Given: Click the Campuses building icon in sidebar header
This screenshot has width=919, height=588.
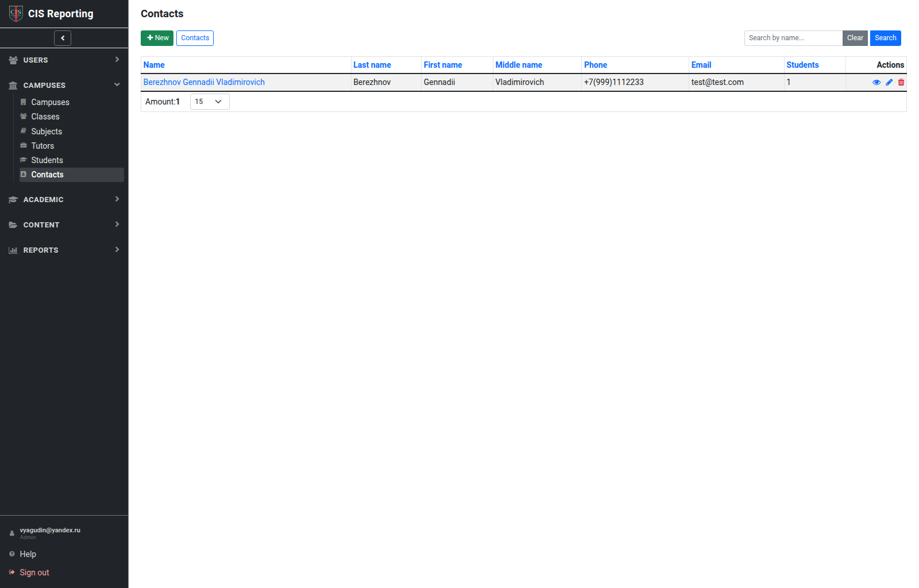Looking at the screenshot, I should (13, 85).
